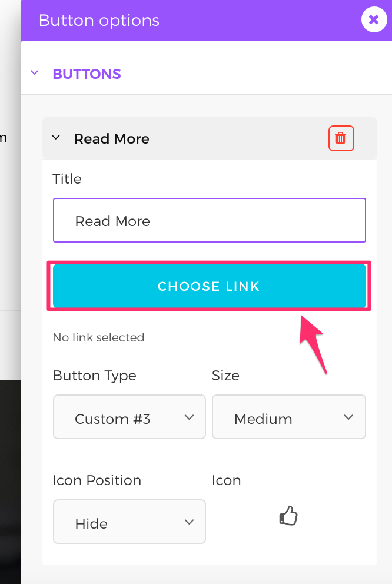Delete the Read More button item
Screen dimensions: 392x584
click(341, 138)
